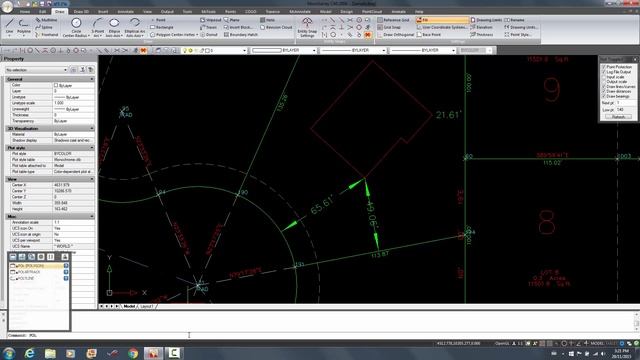Switch to the COGO ribbon tab
The width and height of the screenshot is (640, 360).
(250, 12)
